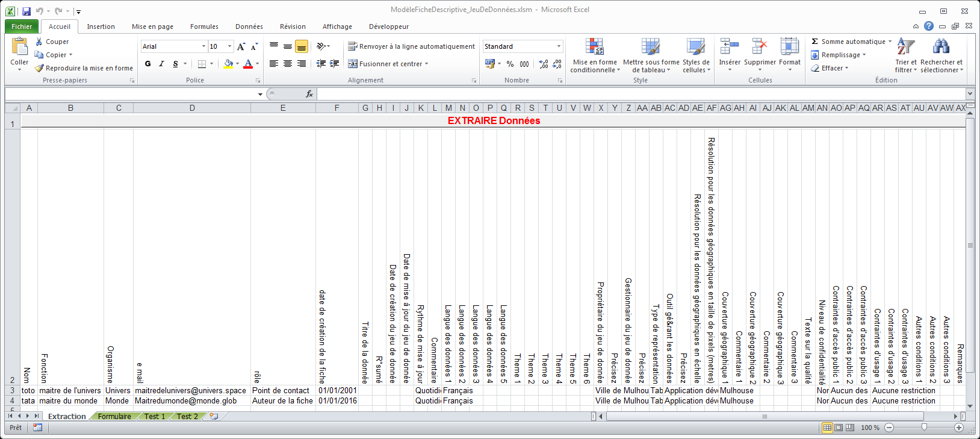Switch to the Développeur tab
Screen dimensions: 980x439
(x=389, y=26)
